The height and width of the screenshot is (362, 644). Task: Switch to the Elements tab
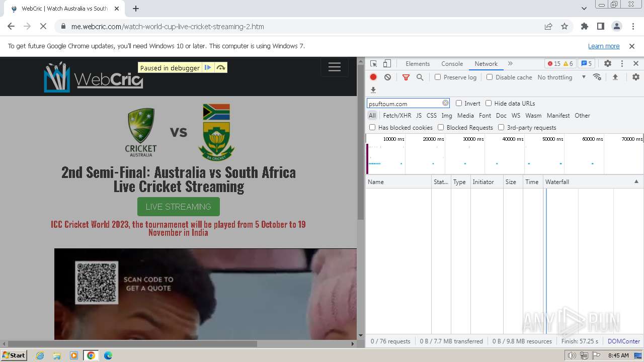pyautogui.click(x=418, y=64)
